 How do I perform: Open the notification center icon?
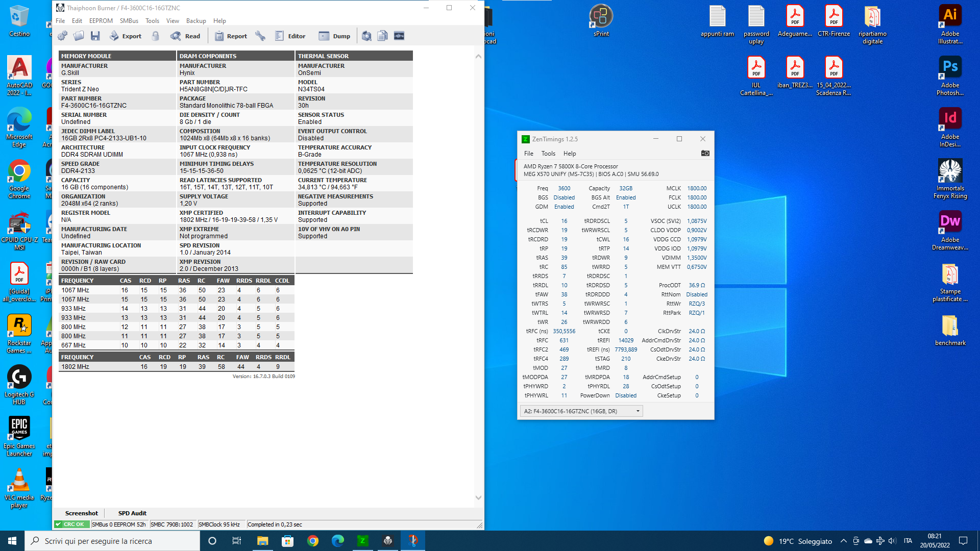(x=963, y=541)
